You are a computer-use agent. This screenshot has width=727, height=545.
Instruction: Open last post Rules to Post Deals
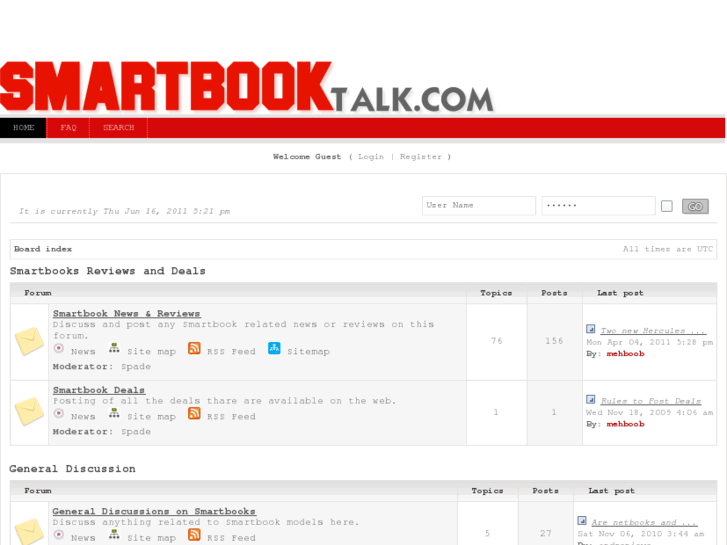click(x=650, y=401)
